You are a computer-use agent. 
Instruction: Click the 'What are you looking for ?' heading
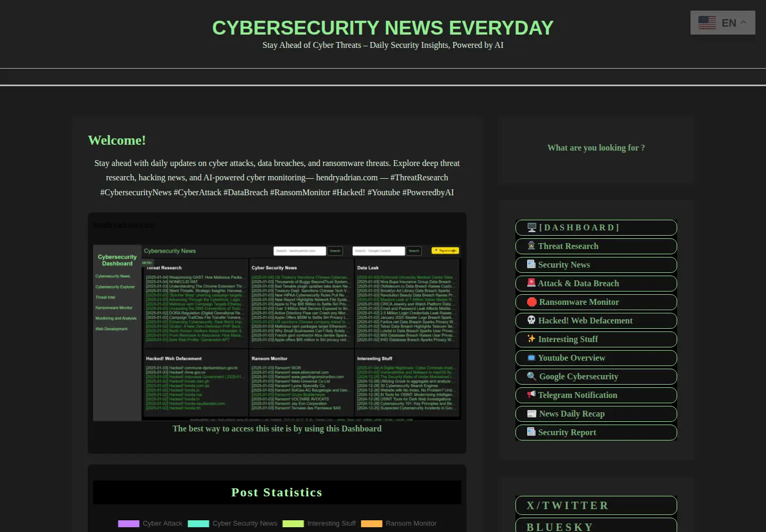[596, 148]
